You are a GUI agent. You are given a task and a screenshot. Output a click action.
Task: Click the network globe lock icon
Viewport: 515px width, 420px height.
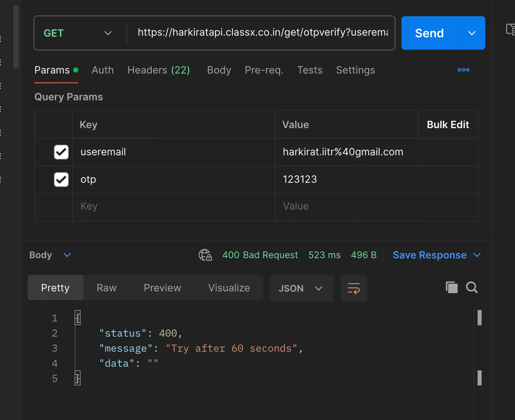[205, 255]
